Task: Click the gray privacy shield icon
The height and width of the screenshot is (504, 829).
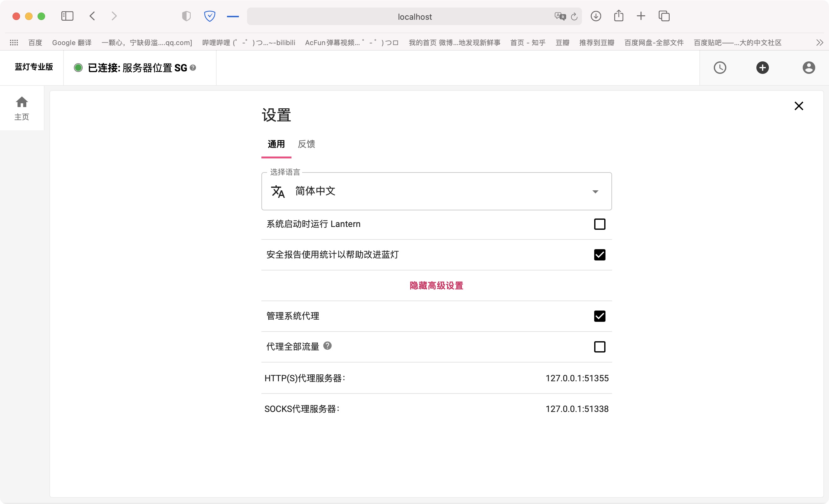Action: pos(186,16)
